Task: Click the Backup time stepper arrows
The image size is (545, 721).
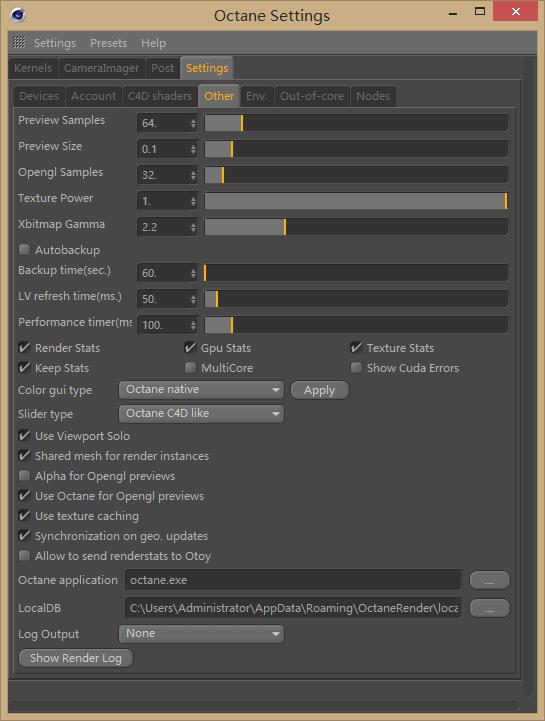Action: [193, 273]
